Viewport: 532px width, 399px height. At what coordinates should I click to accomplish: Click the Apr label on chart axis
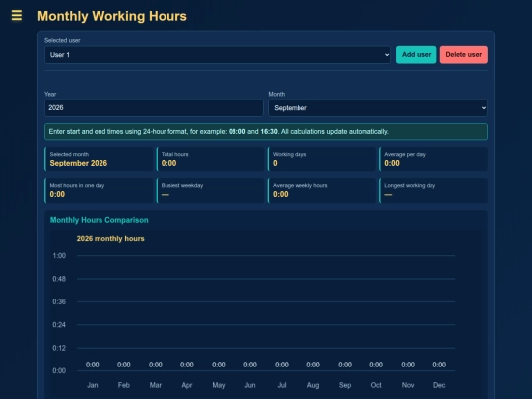(187, 385)
